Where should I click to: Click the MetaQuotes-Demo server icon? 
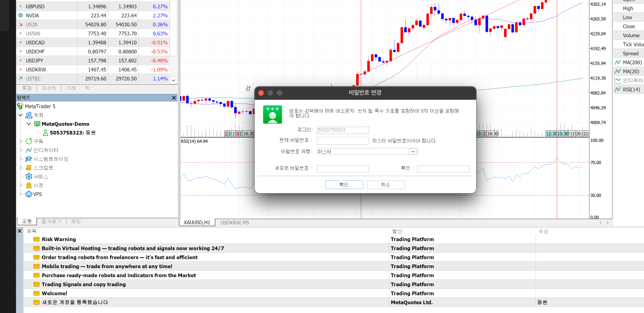pyautogui.click(x=37, y=124)
